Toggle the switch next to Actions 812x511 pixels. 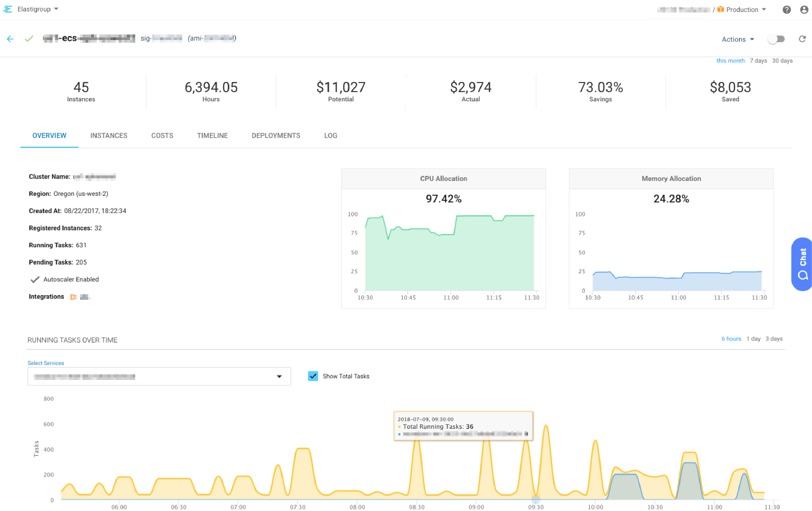tap(776, 39)
